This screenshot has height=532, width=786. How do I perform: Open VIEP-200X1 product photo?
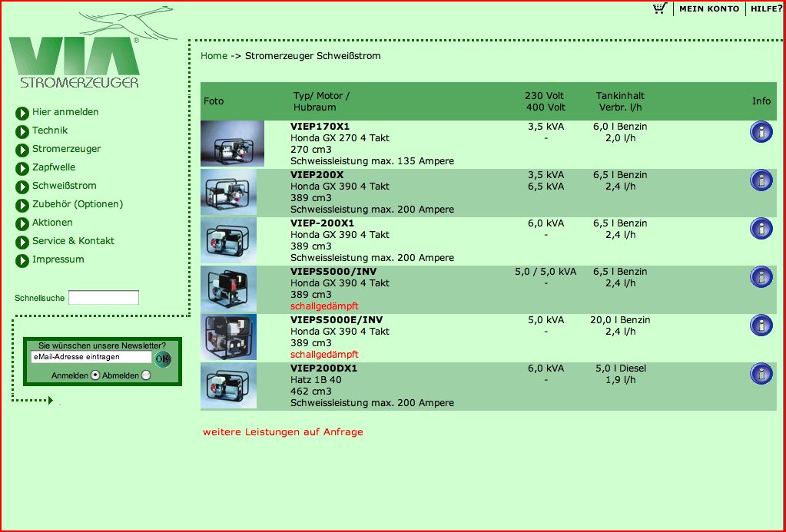pos(229,241)
